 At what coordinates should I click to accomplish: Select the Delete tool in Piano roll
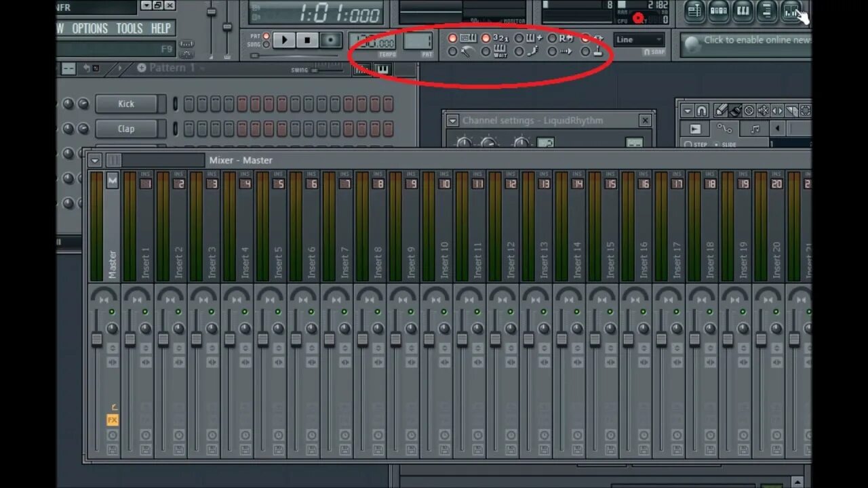click(749, 110)
